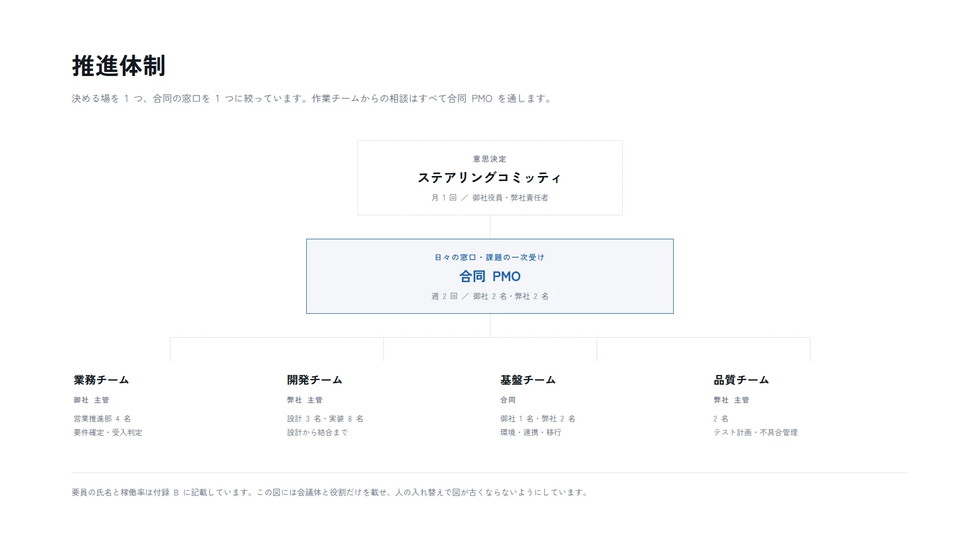Click 週 2 回 ／ 御社 2 名・弊社 2 名

489,296
